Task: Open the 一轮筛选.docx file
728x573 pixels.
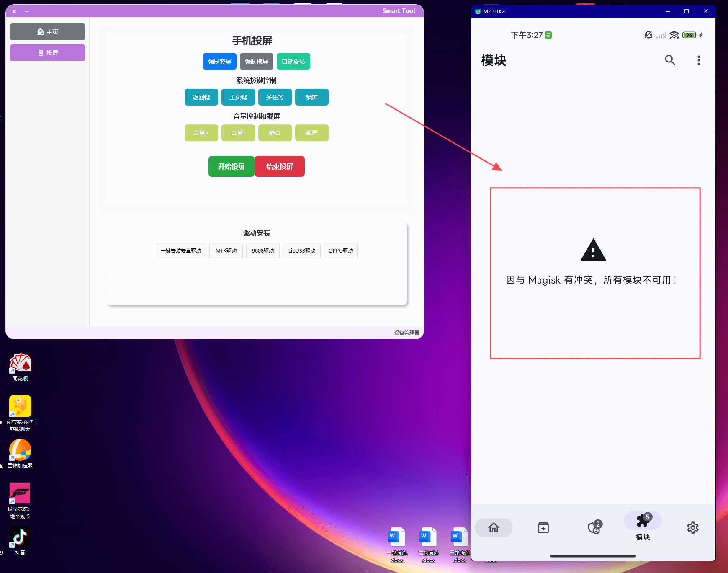Action: pos(397,545)
